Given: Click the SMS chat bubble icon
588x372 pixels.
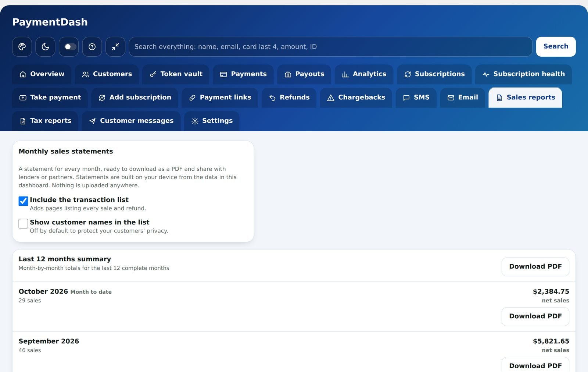Looking at the screenshot, I should (406, 98).
